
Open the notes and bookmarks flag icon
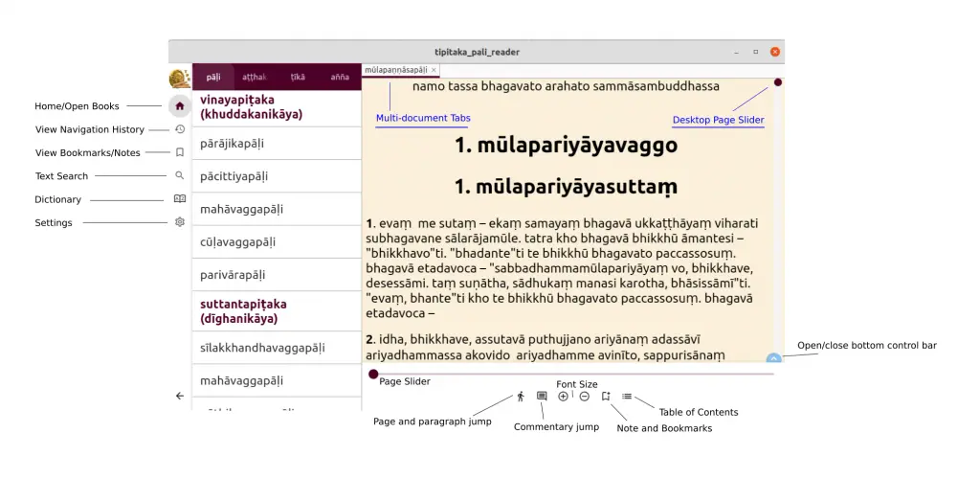[x=606, y=397]
